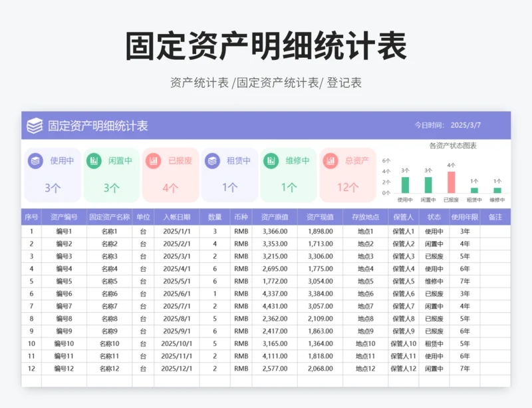Select current value cell 2,068.00
The width and height of the screenshot is (532, 408).
pos(321,369)
